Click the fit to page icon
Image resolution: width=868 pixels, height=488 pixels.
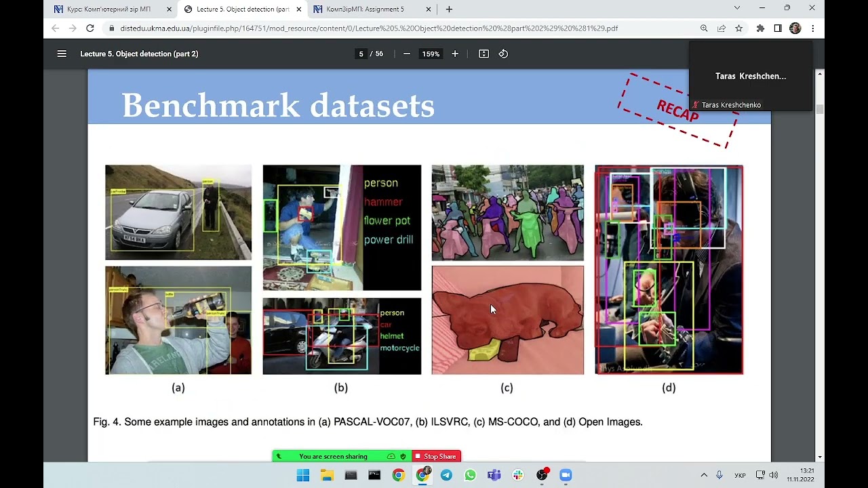[x=484, y=54]
